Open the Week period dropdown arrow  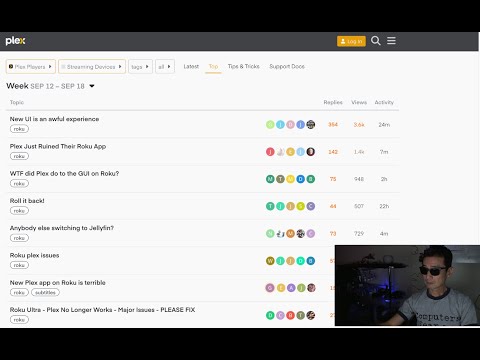coord(92,86)
